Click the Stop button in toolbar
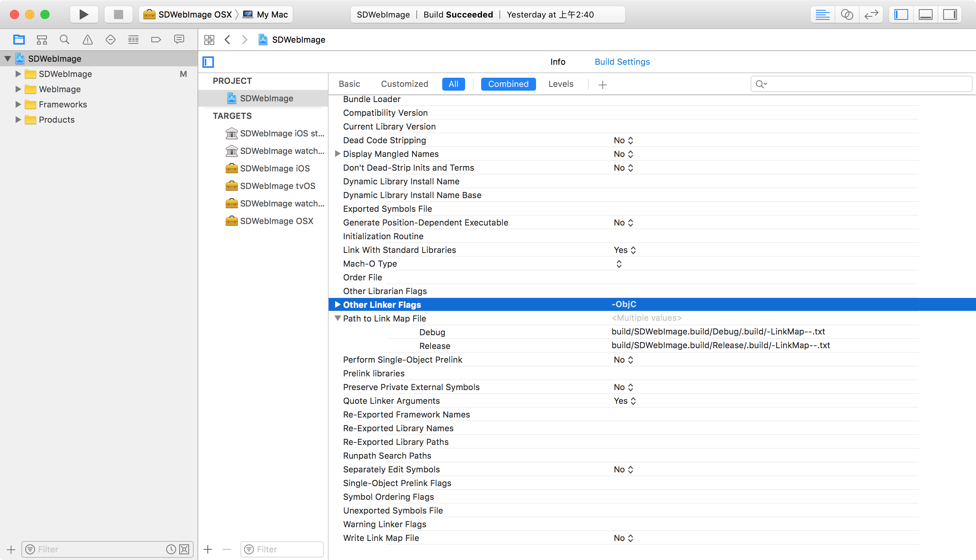The width and height of the screenshot is (976, 560). [118, 14]
